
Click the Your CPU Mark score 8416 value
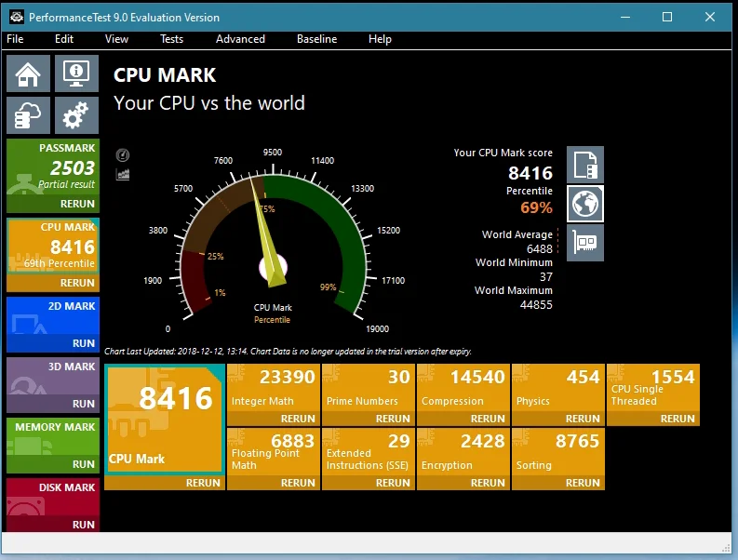click(x=530, y=173)
